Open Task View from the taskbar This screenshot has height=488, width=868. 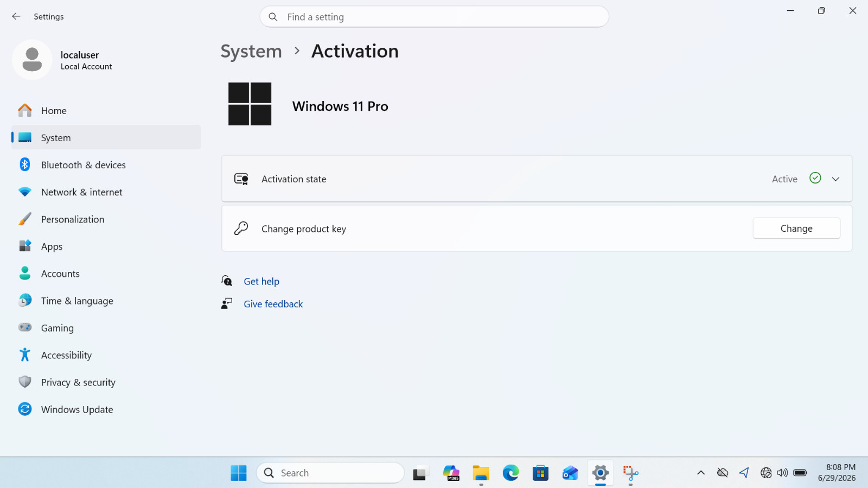[x=420, y=473]
